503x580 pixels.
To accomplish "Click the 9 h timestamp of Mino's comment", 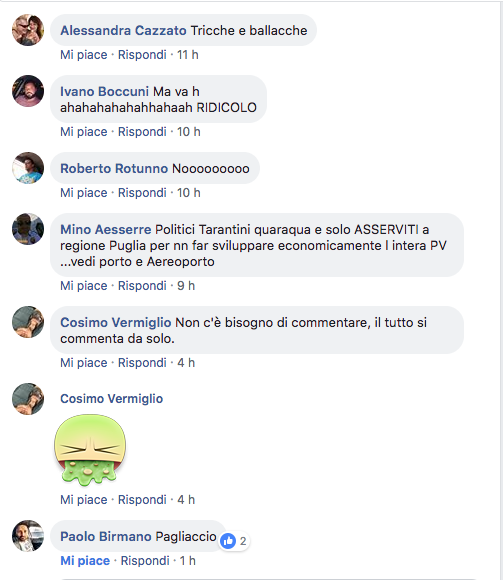I will pyautogui.click(x=186, y=286).
